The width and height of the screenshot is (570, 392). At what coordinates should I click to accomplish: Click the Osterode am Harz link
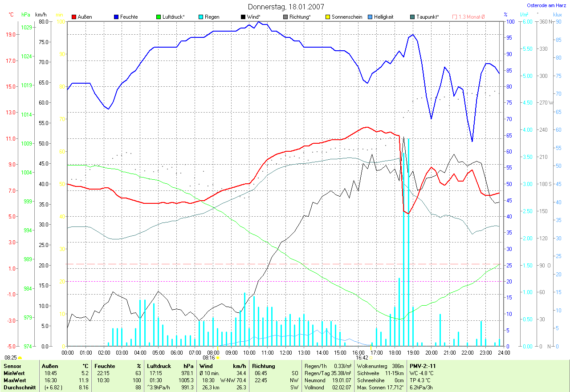tap(546, 6)
